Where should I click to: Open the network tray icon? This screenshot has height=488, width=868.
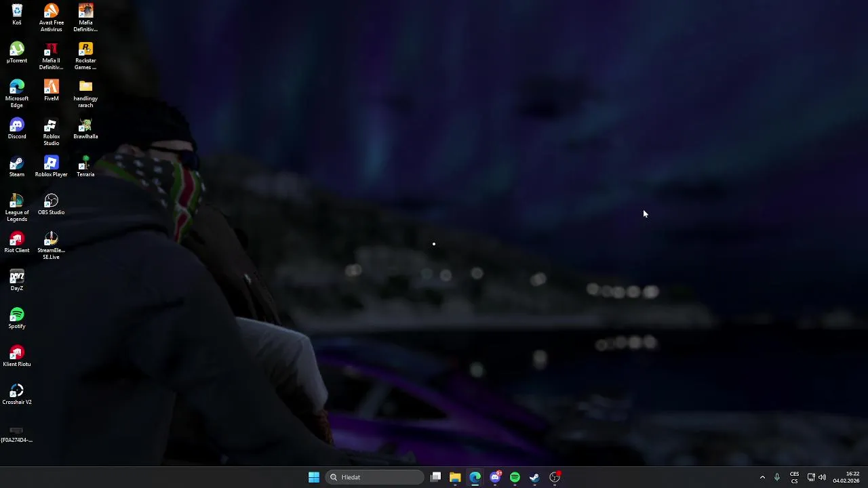point(811,477)
